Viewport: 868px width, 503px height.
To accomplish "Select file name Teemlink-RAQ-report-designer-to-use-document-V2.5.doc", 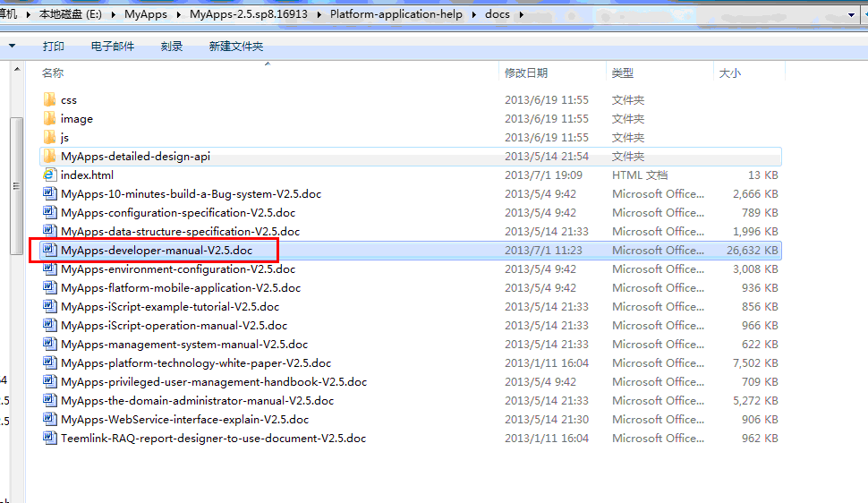I will [x=214, y=439].
